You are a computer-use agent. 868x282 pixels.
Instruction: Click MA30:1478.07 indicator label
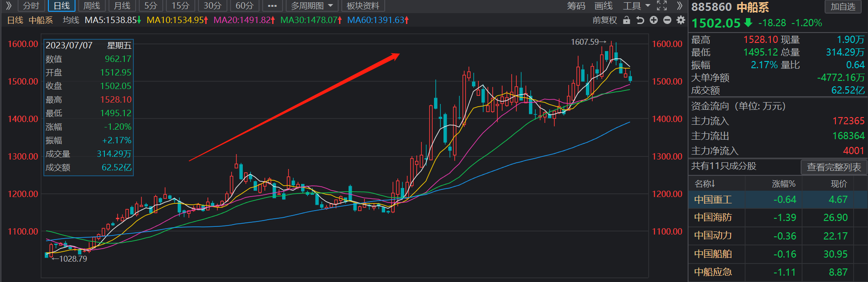point(311,20)
